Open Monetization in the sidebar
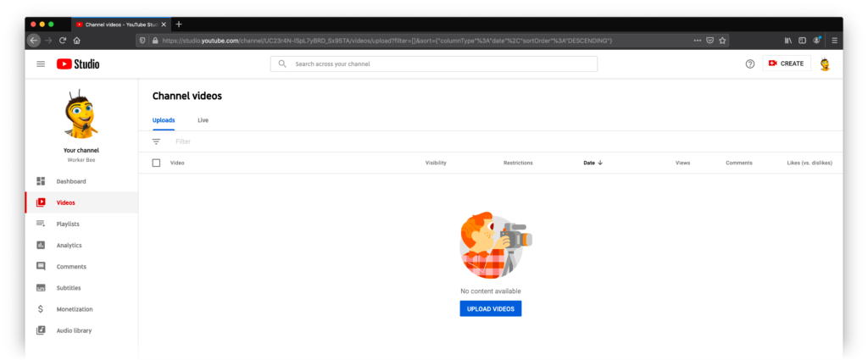The width and height of the screenshot is (868, 360). [74, 309]
